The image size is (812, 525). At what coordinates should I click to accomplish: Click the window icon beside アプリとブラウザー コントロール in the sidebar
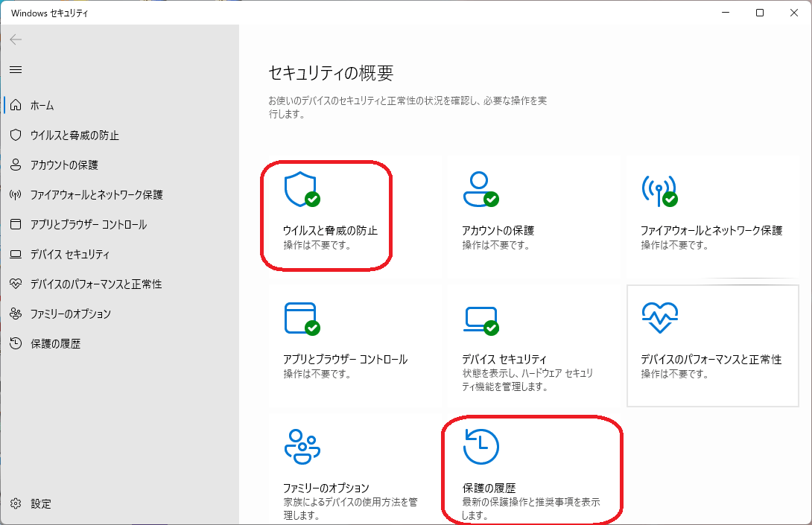click(x=16, y=224)
